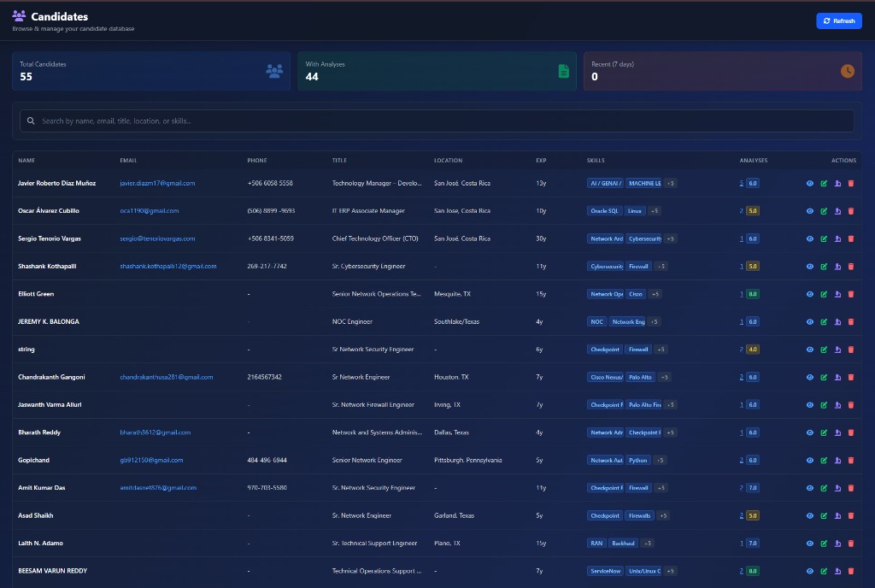The width and height of the screenshot is (875, 588).
Task: Edit Jaswanth Varma Alluri's entry
Action: point(824,405)
